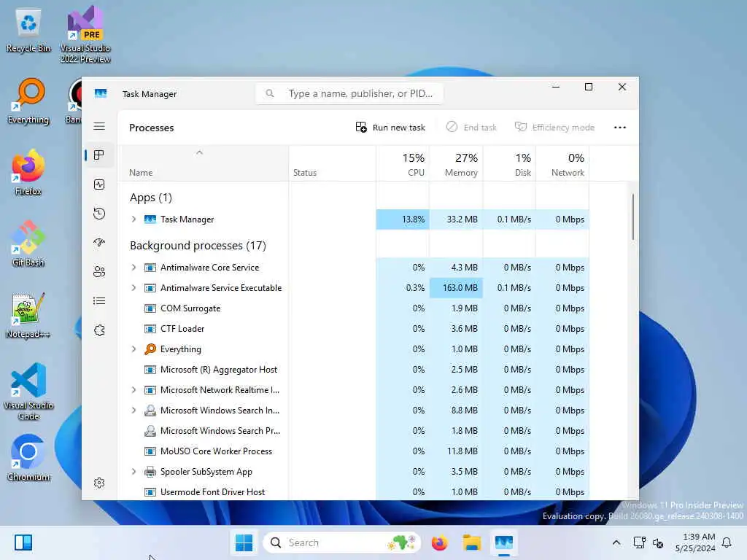This screenshot has height=560, width=747.
Task: Expand the Microsoft Network Realtime row
Action: coord(134,389)
